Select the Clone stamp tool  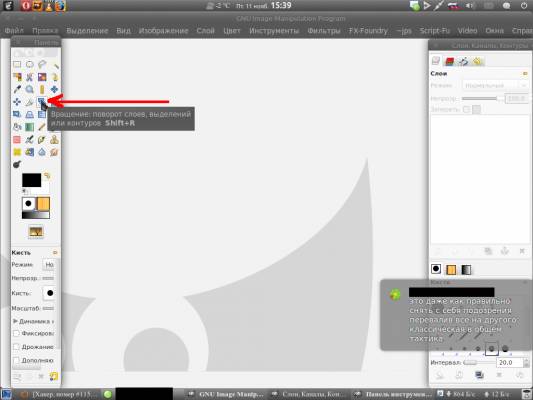click(x=54, y=139)
